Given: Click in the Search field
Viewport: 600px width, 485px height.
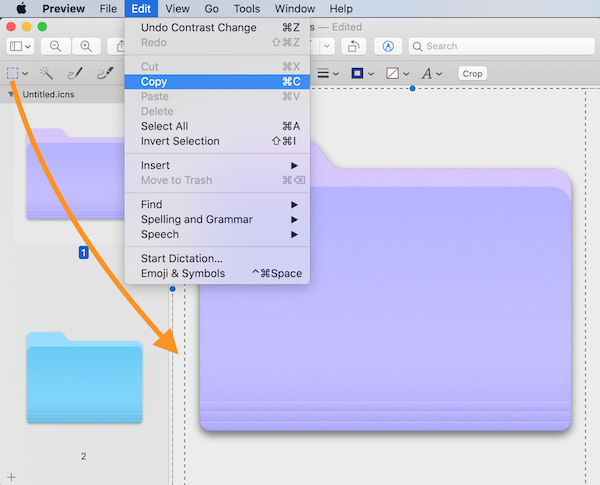Looking at the screenshot, I should point(502,46).
